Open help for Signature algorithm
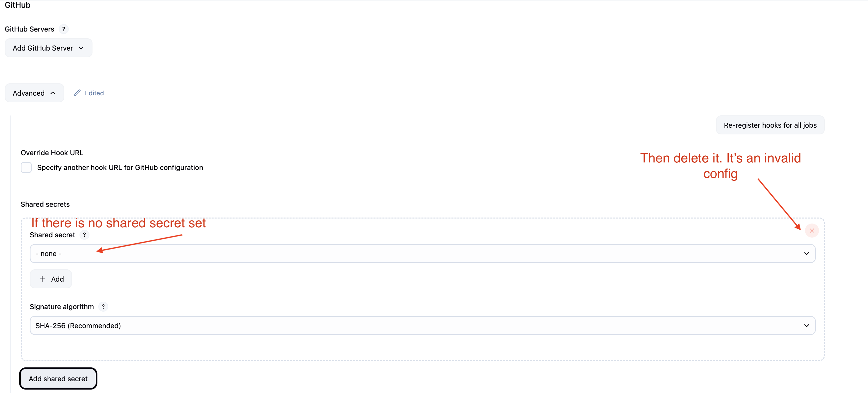The width and height of the screenshot is (868, 393). pos(103,307)
